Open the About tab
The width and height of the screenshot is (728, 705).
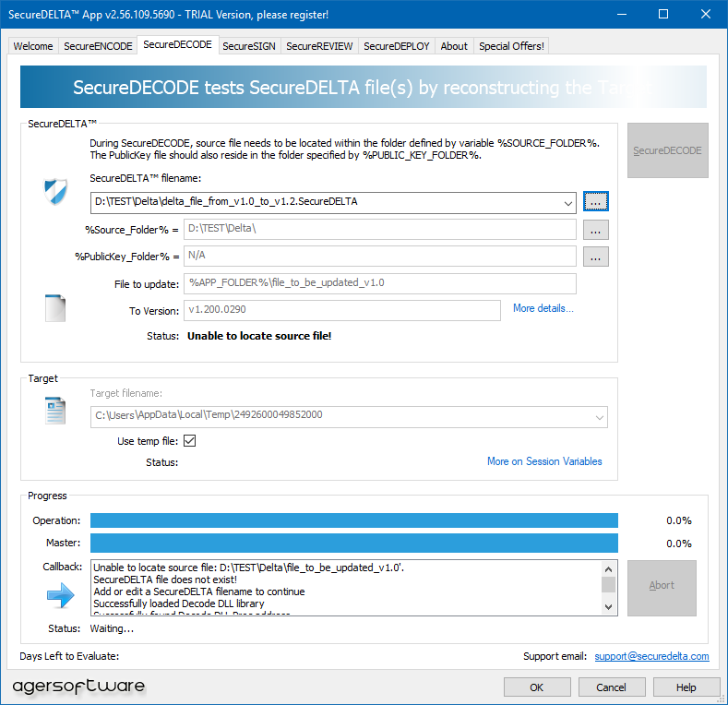454,46
